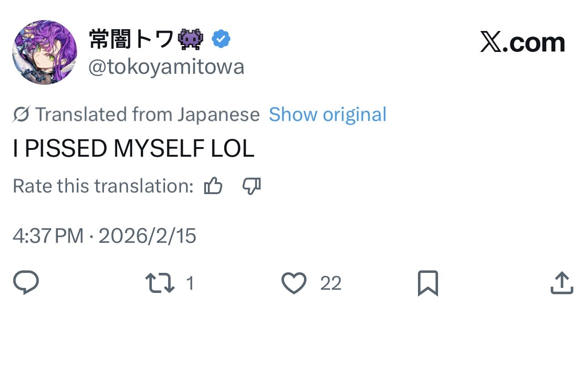The width and height of the screenshot is (588, 369).
Task: Click the reply speech bubble icon
Action: 26,283
